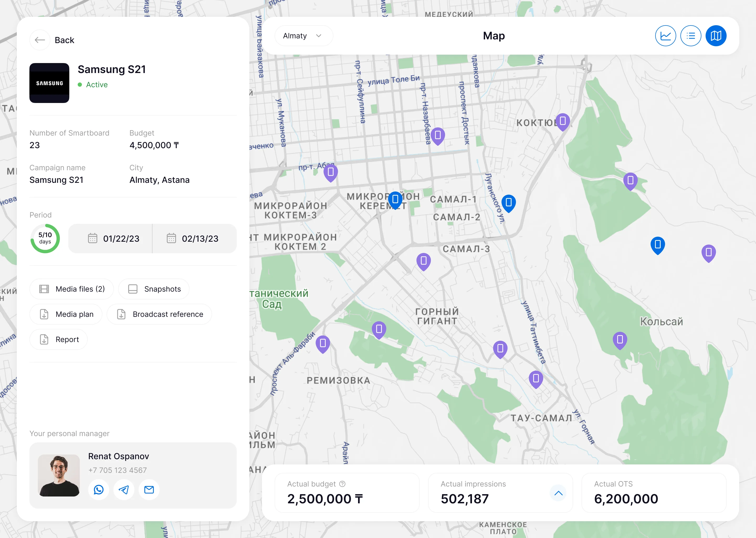
Task: Click the end date 02/13/23 field
Action: [x=195, y=239]
